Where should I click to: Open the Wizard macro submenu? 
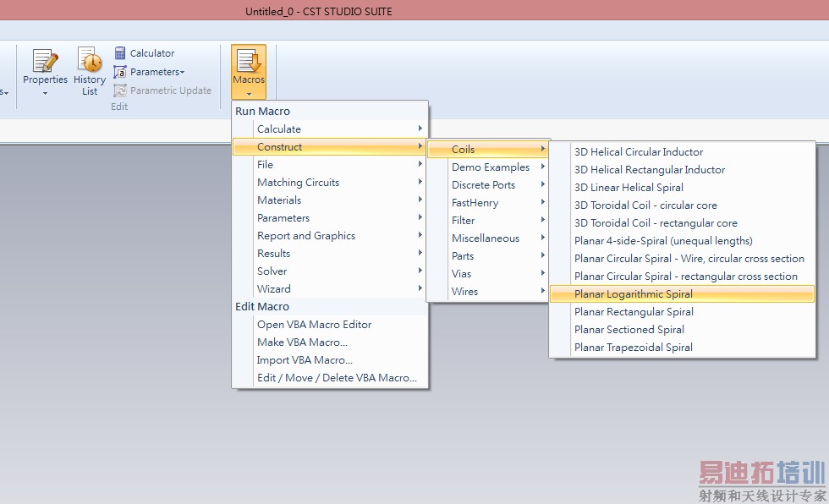point(330,289)
